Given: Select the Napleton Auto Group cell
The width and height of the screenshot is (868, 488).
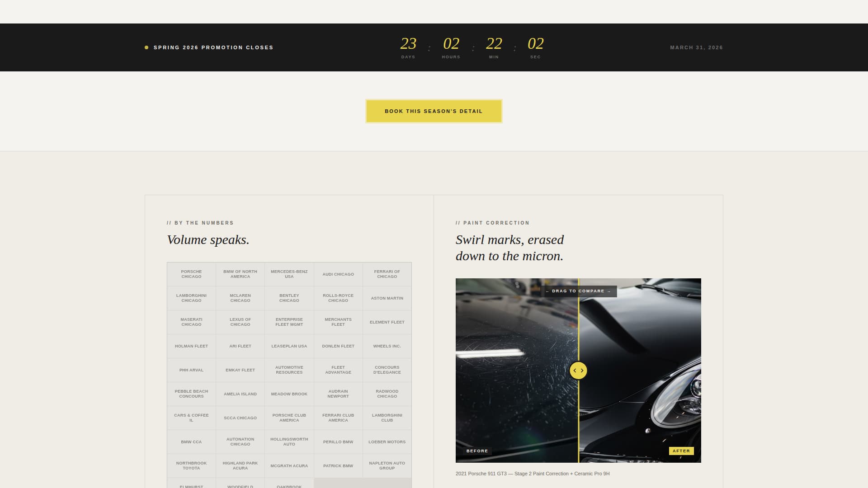Looking at the screenshot, I should pyautogui.click(x=387, y=466).
